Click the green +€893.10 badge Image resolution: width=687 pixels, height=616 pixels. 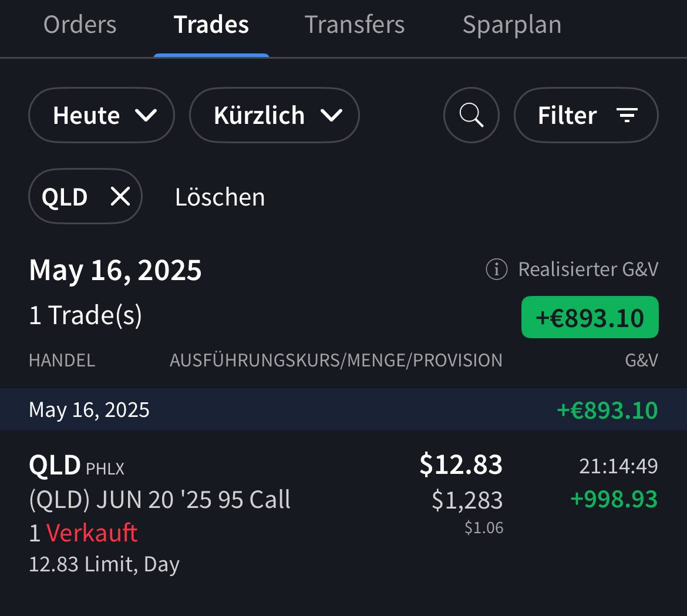click(x=590, y=318)
